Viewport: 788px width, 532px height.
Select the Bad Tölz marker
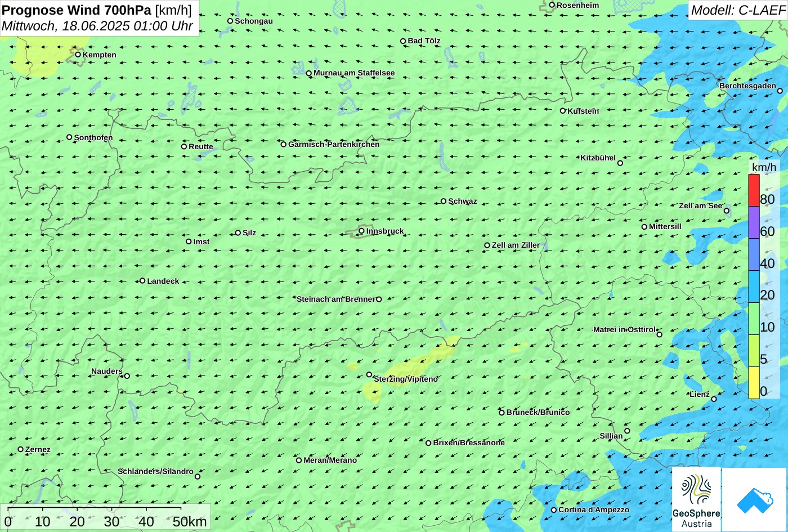(x=403, y=41)
